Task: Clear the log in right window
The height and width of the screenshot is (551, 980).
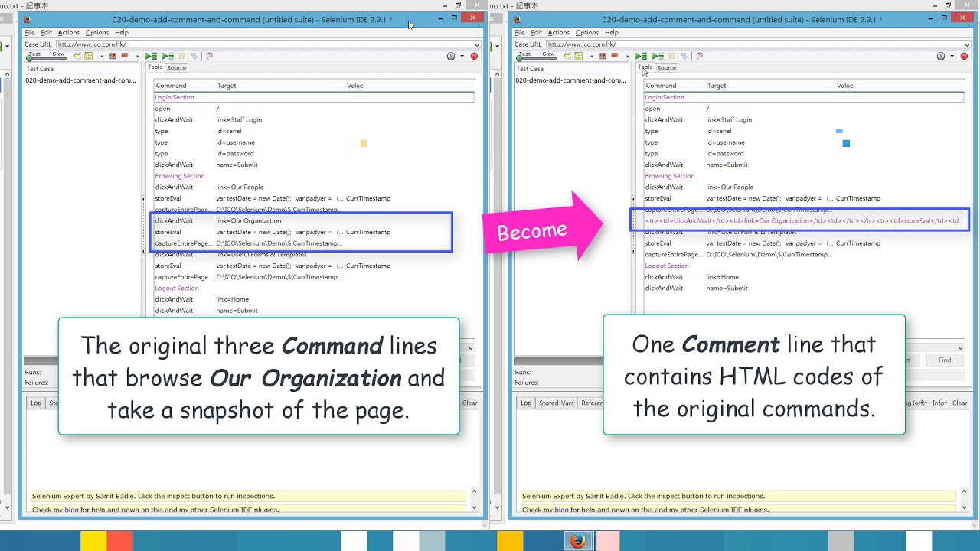Action: (959, 403)
